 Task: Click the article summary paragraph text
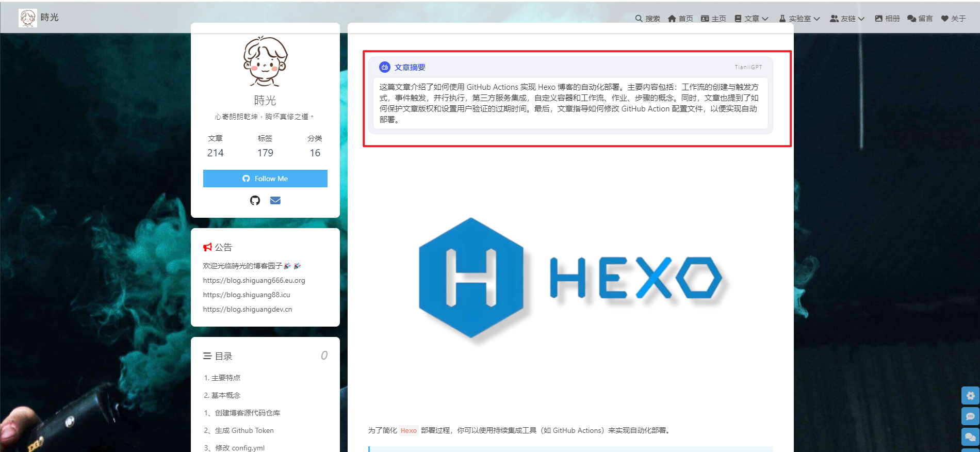pos(569,103)
